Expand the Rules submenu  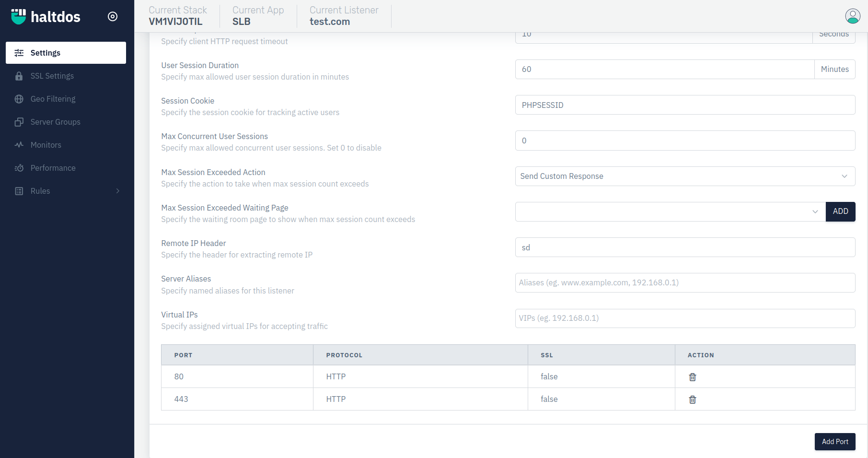click(117, 191)
